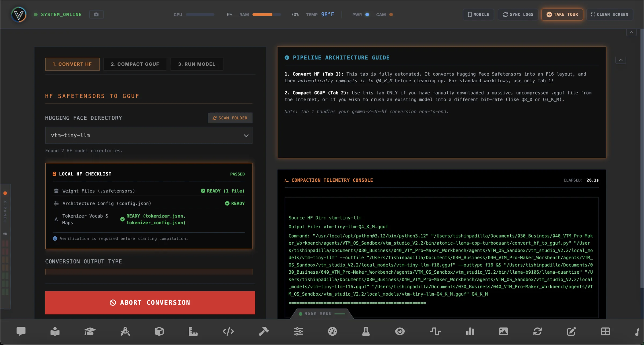The height and width of the screenshot is (345, 644).
Task: Open the Hugging Face directory dropdown
Action: pyautogui.click(x=149, y=135)
